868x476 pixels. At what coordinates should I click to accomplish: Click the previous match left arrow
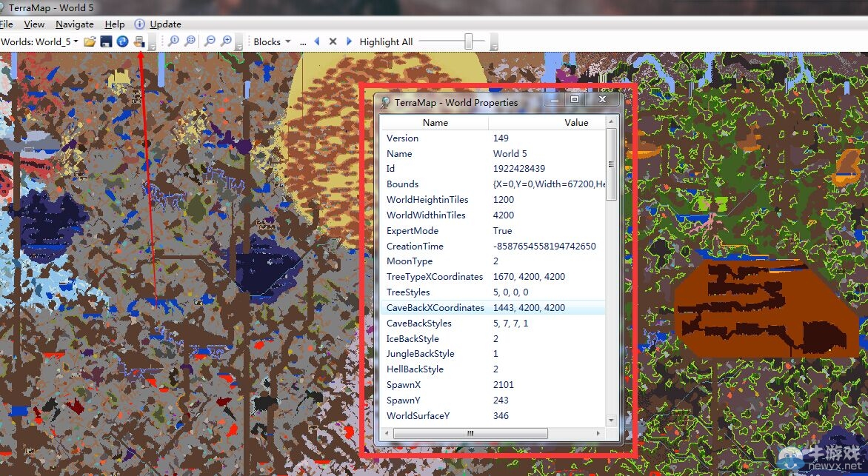click(x=317, y=41)
